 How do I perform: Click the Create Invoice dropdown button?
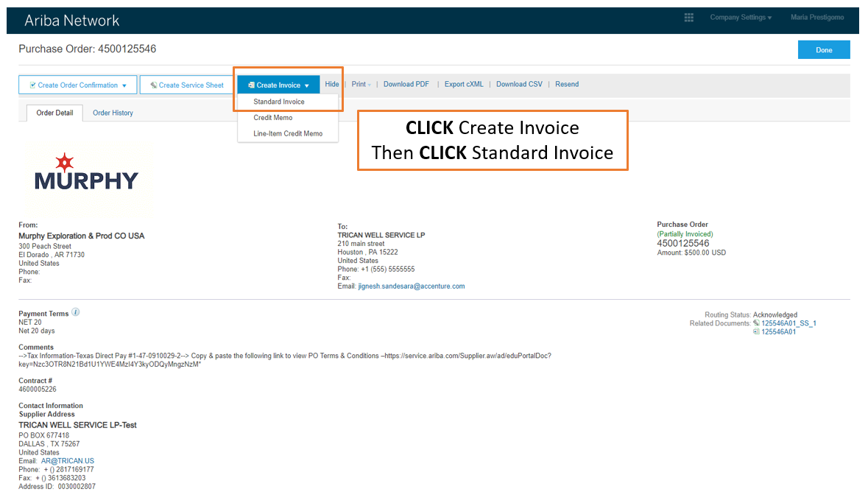278,85
